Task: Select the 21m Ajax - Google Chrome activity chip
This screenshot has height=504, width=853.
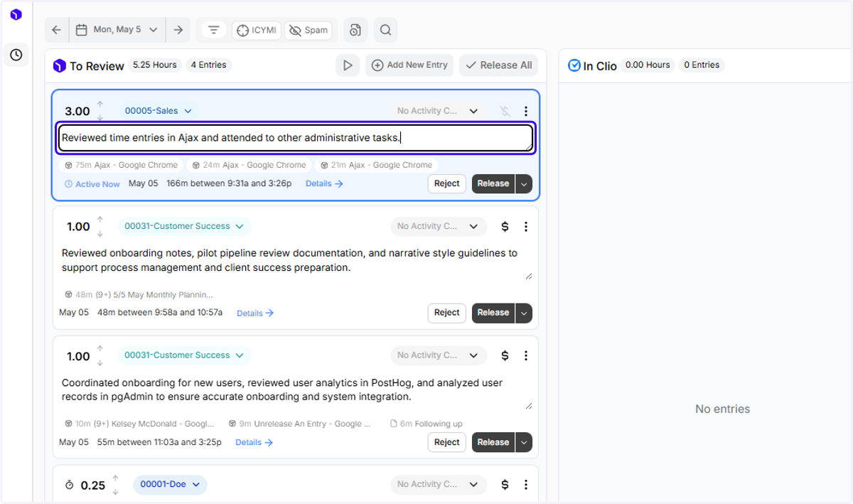Action: (376, 165)
